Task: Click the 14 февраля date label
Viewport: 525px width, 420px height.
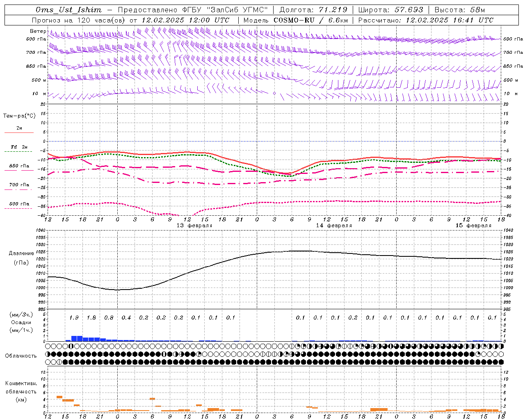Action: [334, 226]
